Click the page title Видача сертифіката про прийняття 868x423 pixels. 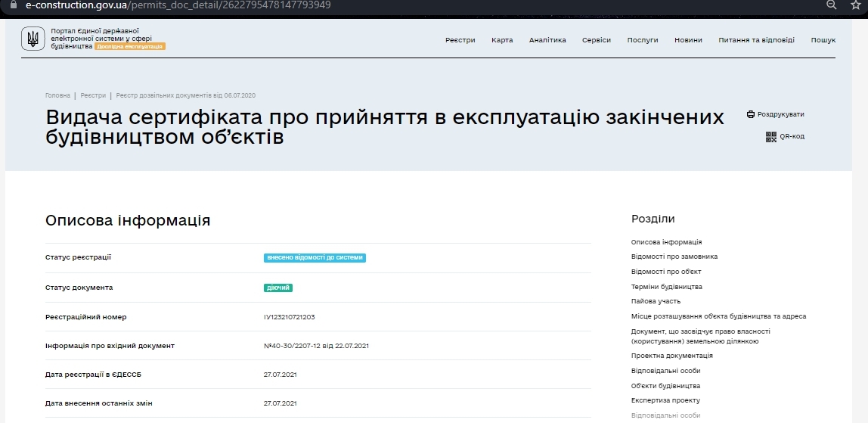point(385,127)
